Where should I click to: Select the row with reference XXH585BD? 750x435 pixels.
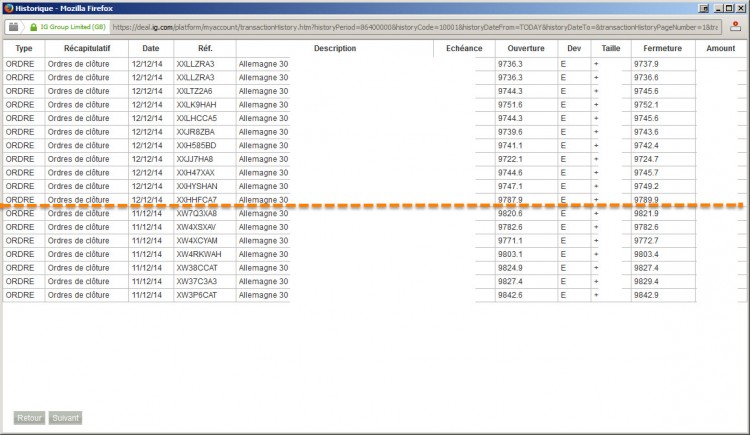[375, 145]
